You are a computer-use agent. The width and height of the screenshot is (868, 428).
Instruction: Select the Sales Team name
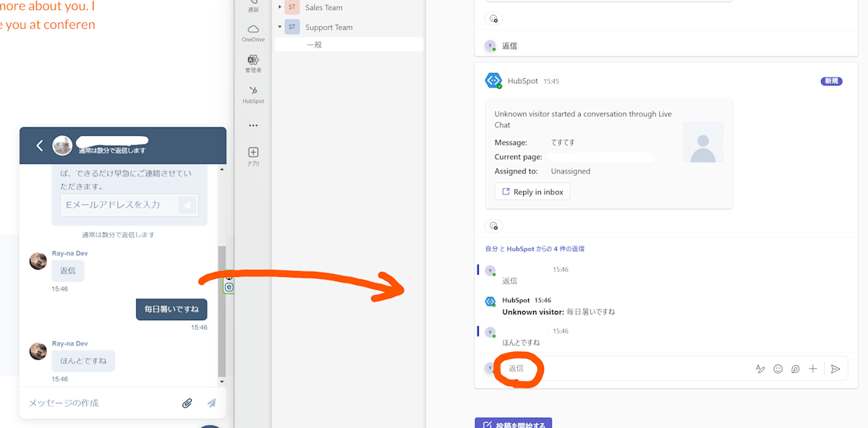coord(324,7)
